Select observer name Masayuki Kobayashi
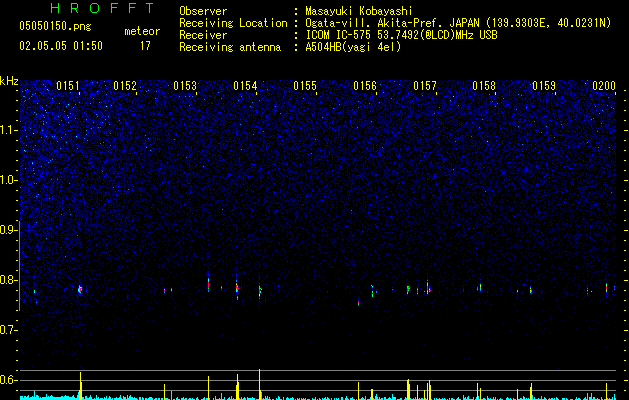Screen dimensions: 629x400 pos(359,11)
